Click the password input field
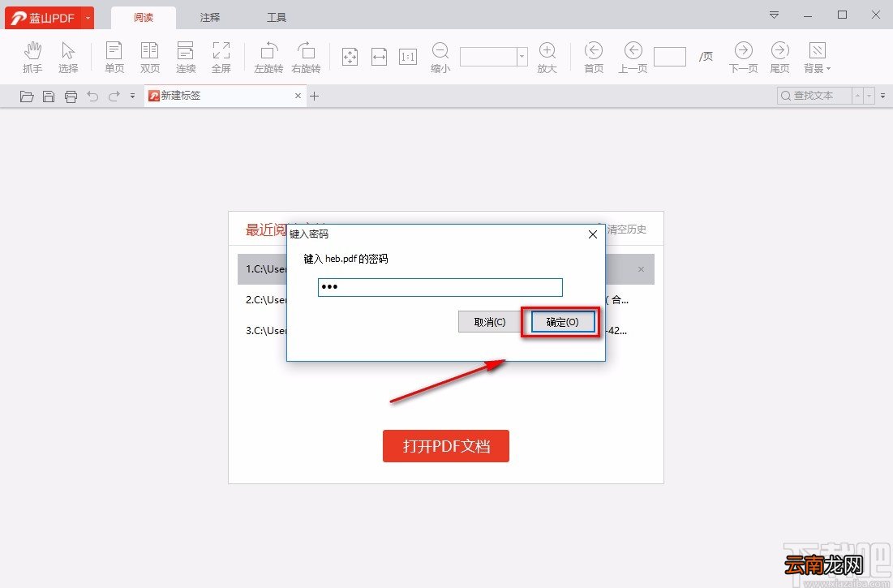This screenshot has width=893, height=588. click(440, 287)
